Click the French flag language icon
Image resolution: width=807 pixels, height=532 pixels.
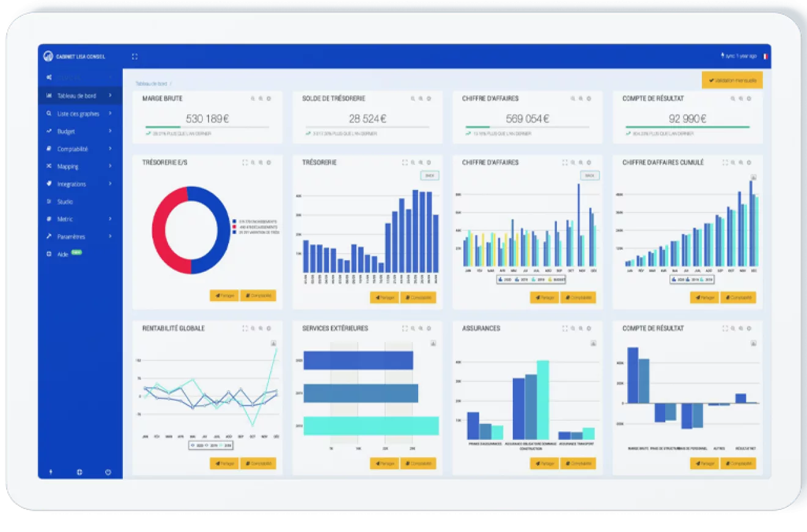766,56
